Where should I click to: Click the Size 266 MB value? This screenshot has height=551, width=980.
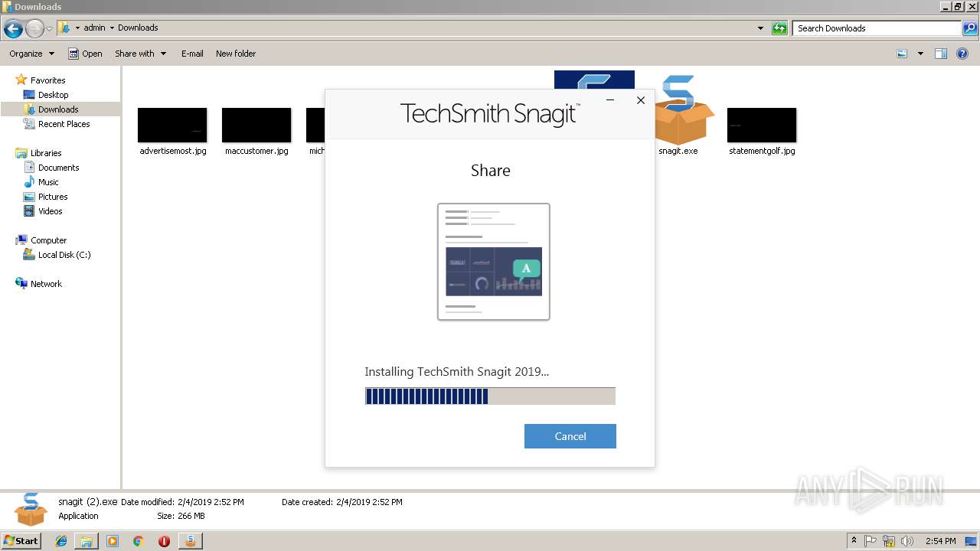click(191, 516)
